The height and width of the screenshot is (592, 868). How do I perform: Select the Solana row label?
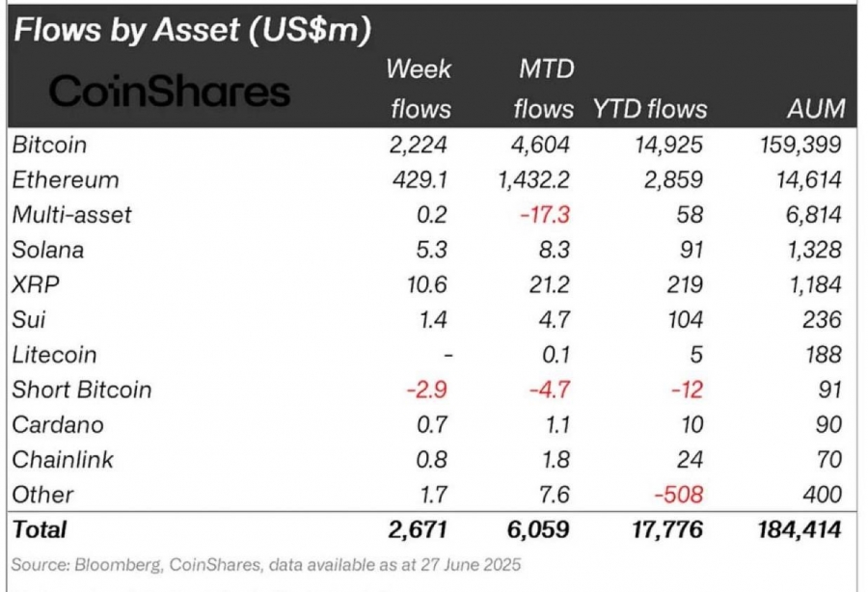pos(48,250)
